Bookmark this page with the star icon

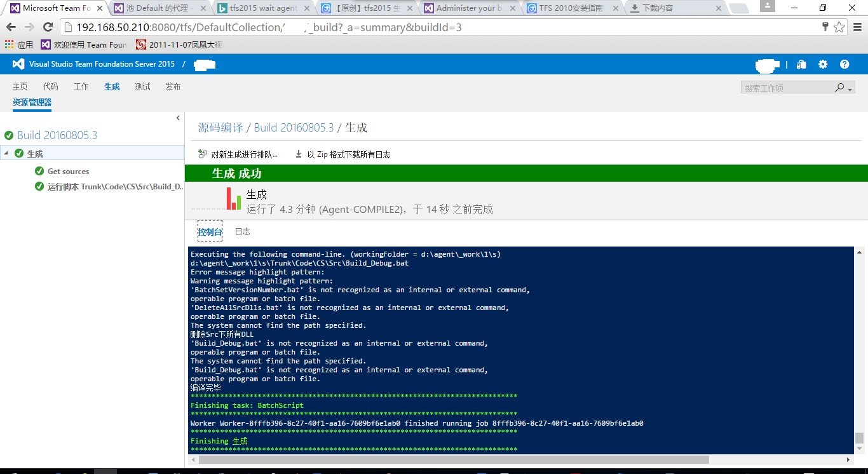839,27
